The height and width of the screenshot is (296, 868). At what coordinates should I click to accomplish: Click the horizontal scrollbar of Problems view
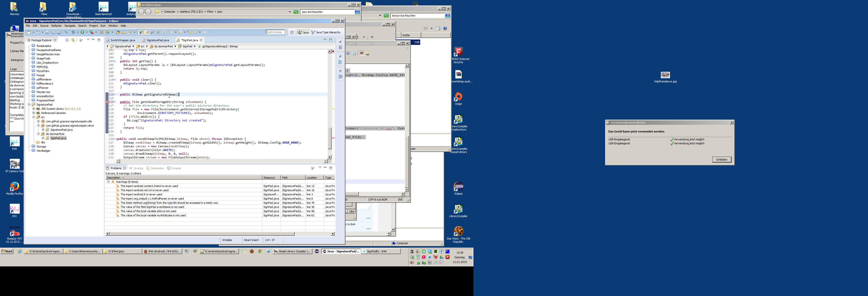tap(202, 234)
